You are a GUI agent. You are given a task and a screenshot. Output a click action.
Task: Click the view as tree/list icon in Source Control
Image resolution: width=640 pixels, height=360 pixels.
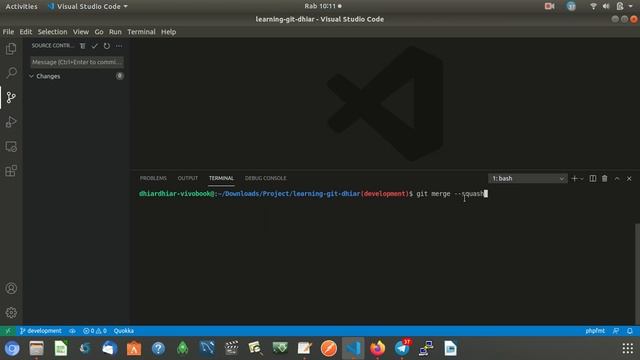coord(82,46)
